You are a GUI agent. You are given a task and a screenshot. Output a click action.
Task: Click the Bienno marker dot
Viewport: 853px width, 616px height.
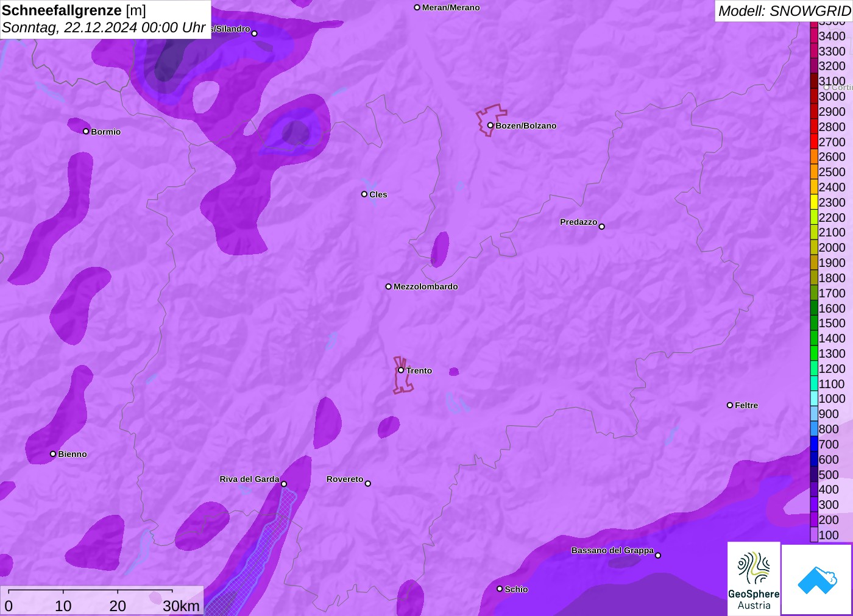pyautogui.click(x=53, y=454)
